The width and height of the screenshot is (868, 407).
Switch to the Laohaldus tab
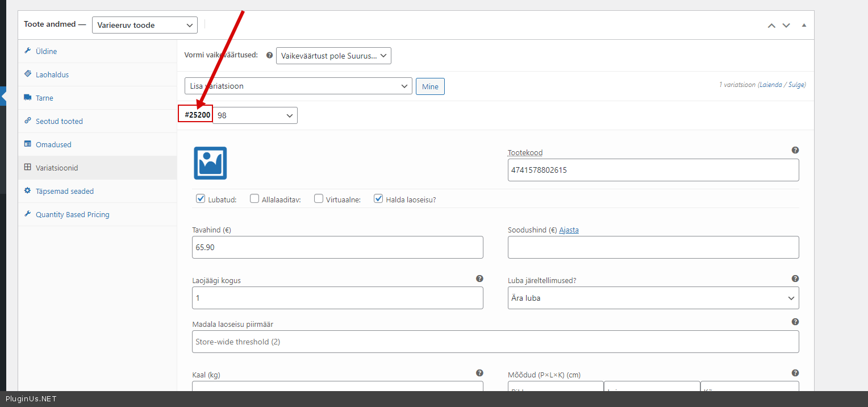[x=52, y=74]
